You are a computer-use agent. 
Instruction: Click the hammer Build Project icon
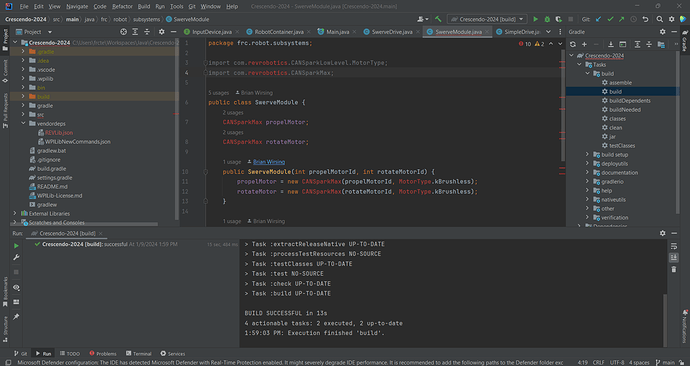(438, 19)
